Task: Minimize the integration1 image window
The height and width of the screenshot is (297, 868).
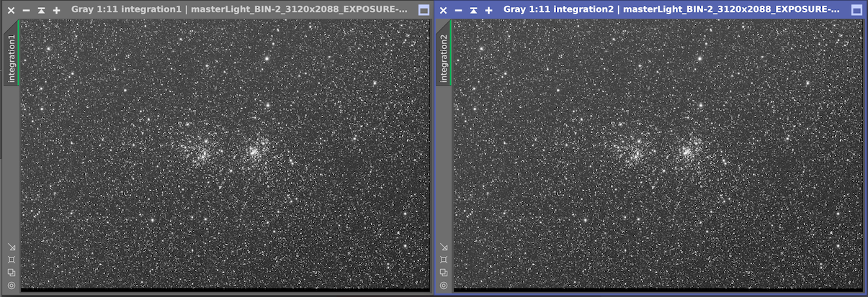Action: coord(26,10)
